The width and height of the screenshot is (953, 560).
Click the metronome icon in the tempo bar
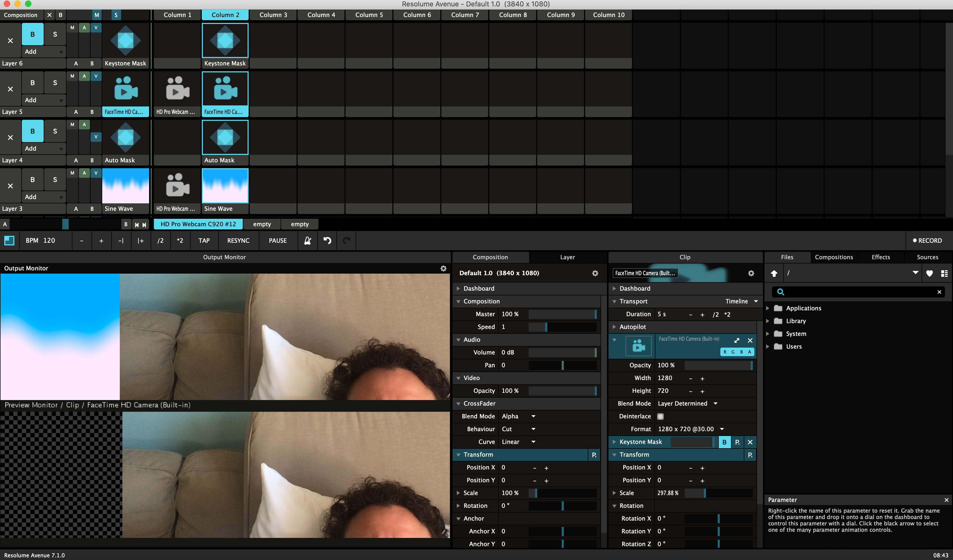coord(307,241)
